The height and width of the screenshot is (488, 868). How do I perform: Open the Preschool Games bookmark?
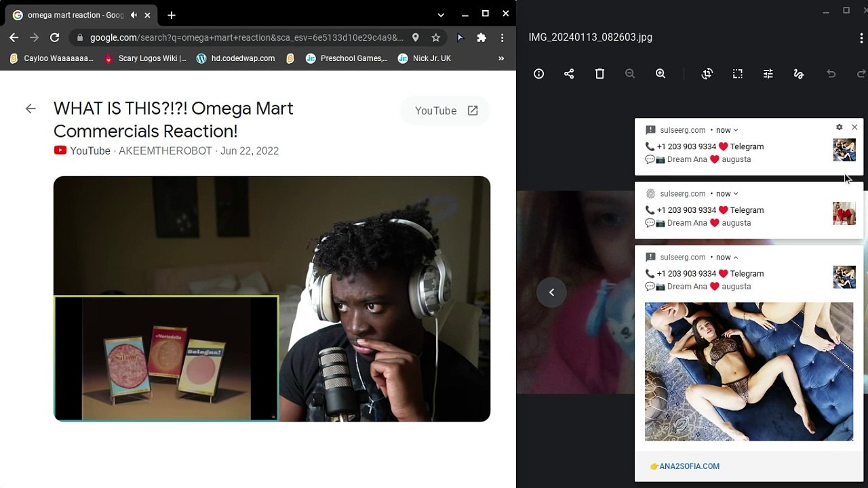[x=347, y=58]
